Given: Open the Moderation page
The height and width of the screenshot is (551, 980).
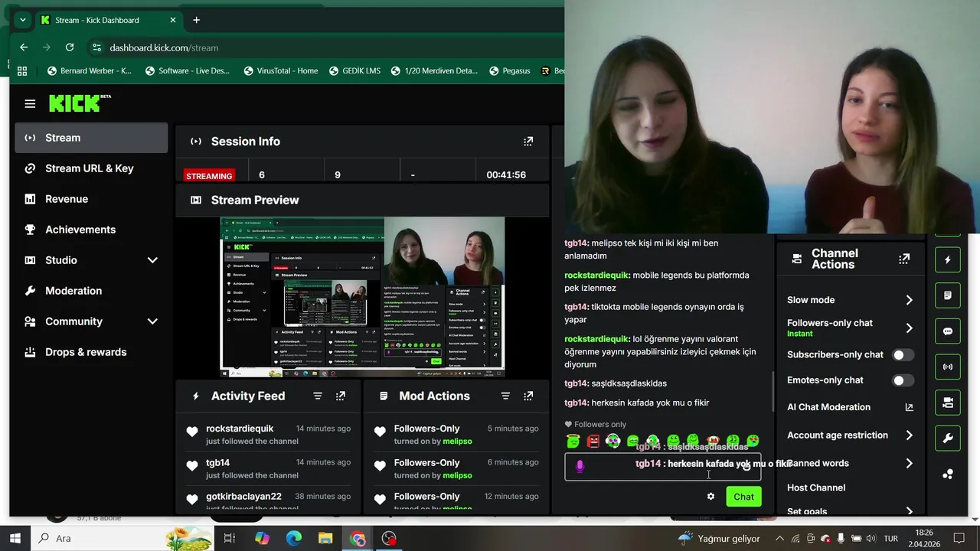Looking at the screenshot, I should click(x=91, y=291).
